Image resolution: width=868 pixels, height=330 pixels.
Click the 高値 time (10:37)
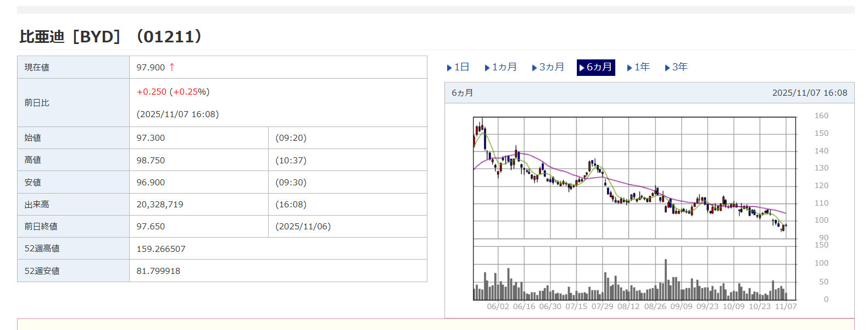(291, 160)
